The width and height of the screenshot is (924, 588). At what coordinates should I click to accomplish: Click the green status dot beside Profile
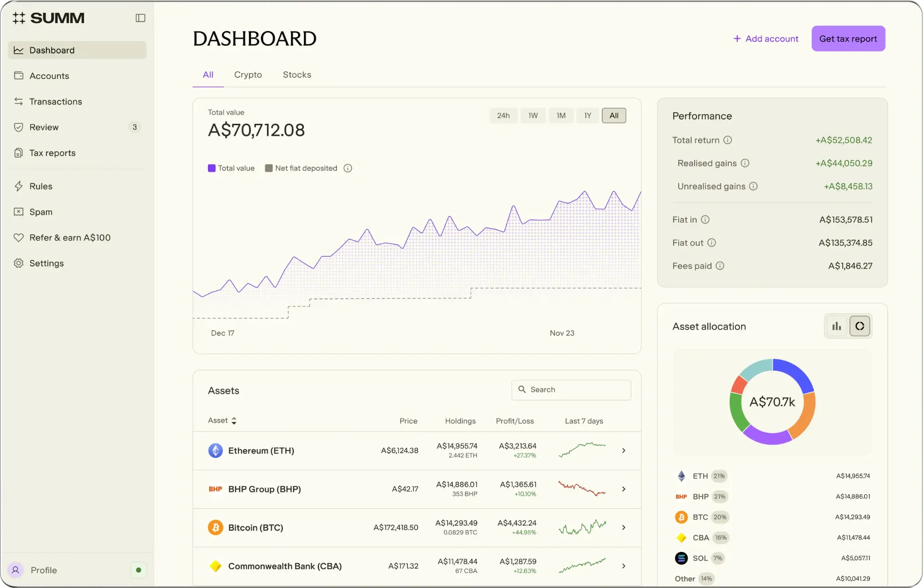tap(139, 570)
